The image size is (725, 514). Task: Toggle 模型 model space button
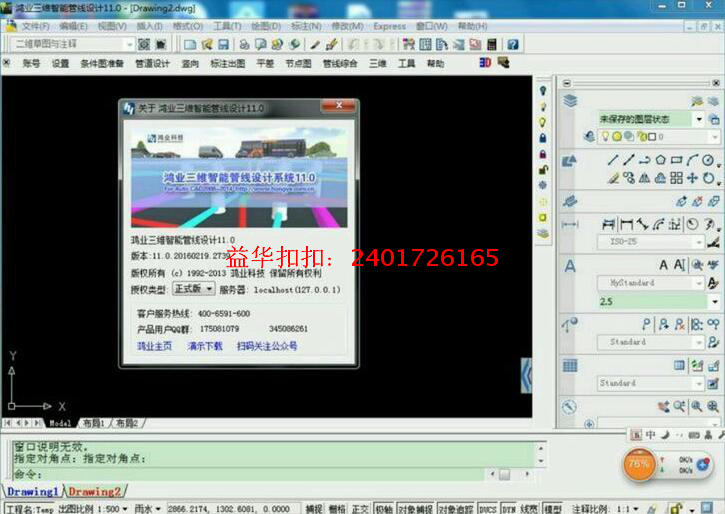pyautogui.click(x=553, y=508)
